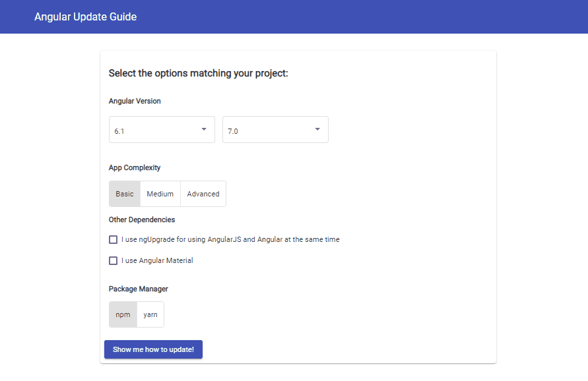This screenshot has height=381, width=588.
Task: Click the Angular Update Guide title
Action: click(86, 17)
